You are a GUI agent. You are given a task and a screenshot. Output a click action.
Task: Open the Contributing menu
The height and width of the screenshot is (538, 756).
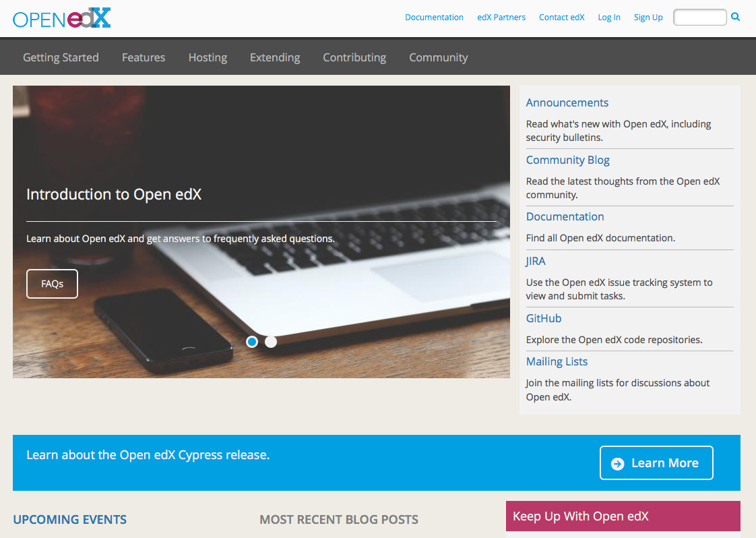[x=354, y=57]
